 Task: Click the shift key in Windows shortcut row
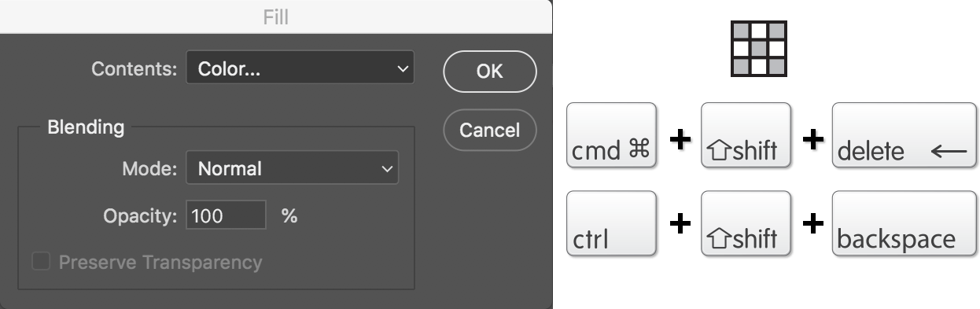[x=745, y=223]
